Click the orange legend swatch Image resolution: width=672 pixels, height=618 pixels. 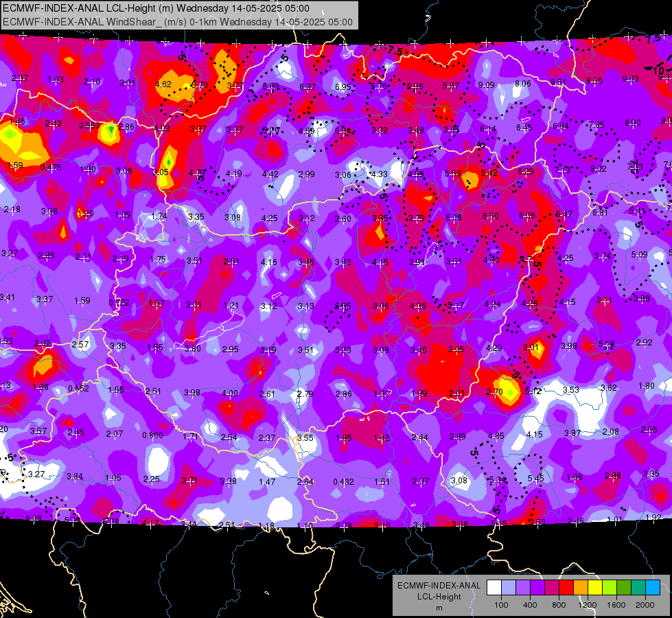(x=581, y=587)
